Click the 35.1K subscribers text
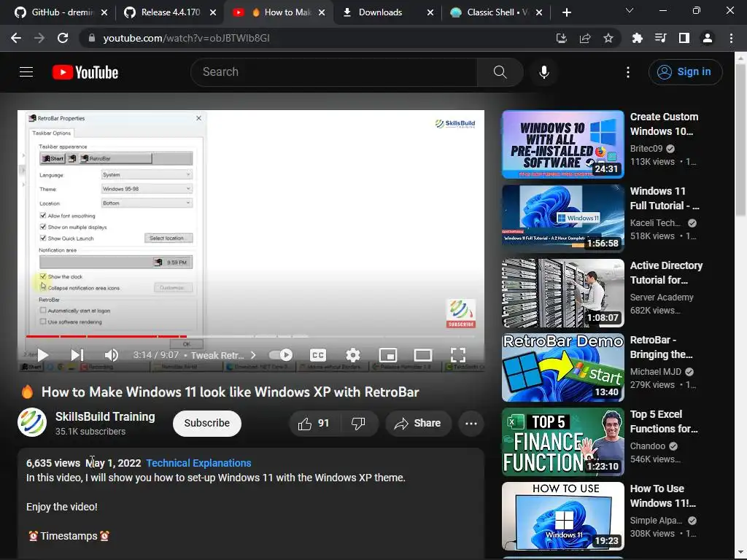 [x=90, y=432]
